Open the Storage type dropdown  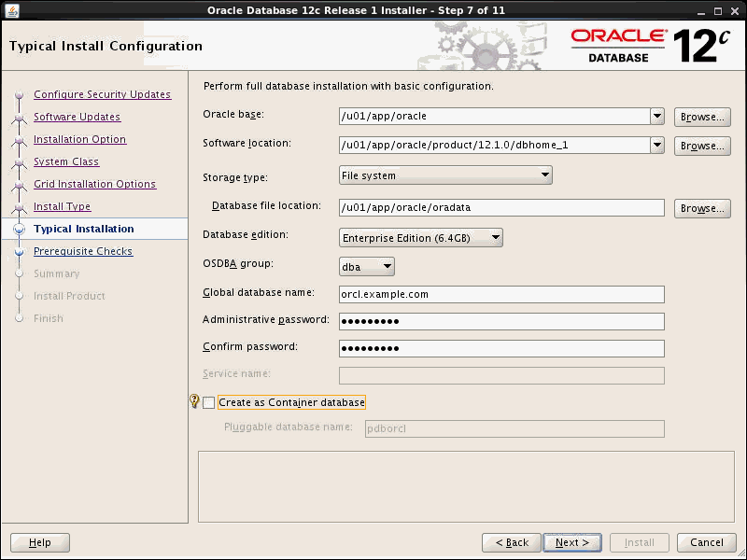click(x=543, y=175)
